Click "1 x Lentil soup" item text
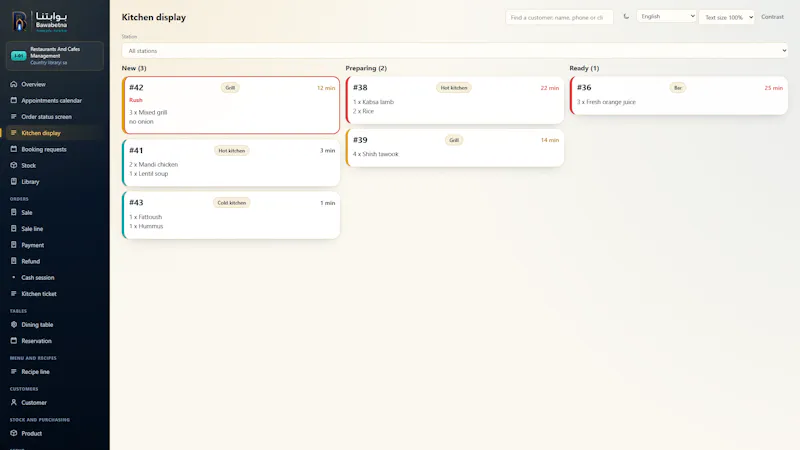The width and height of the screenshot is (800, 450). (x=148, y=173)
